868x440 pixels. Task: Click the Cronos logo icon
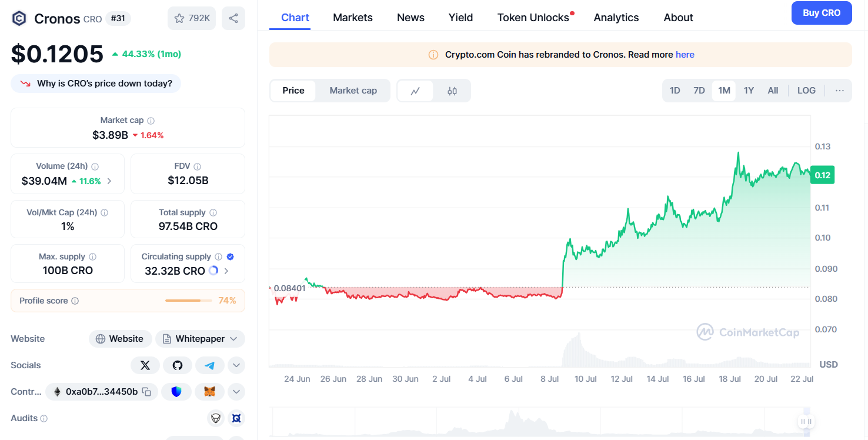point(19,18)
